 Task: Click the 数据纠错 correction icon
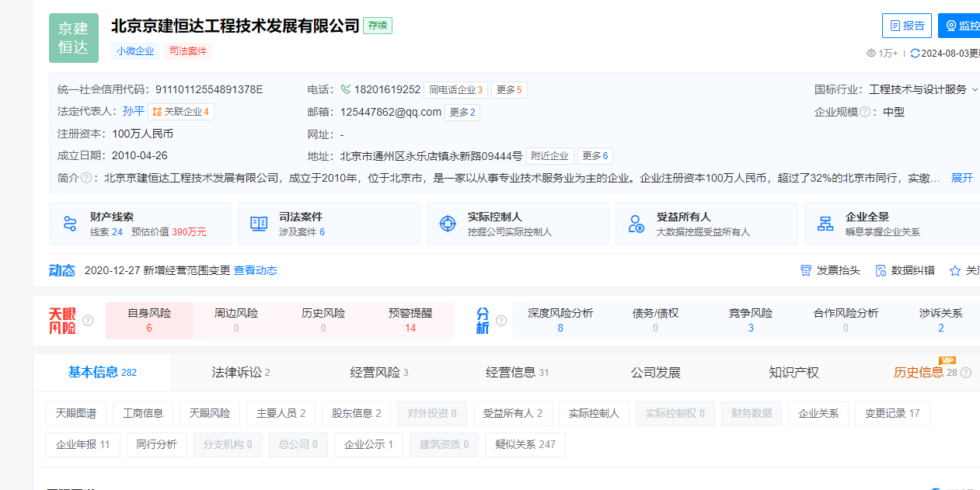click(881, 270)
